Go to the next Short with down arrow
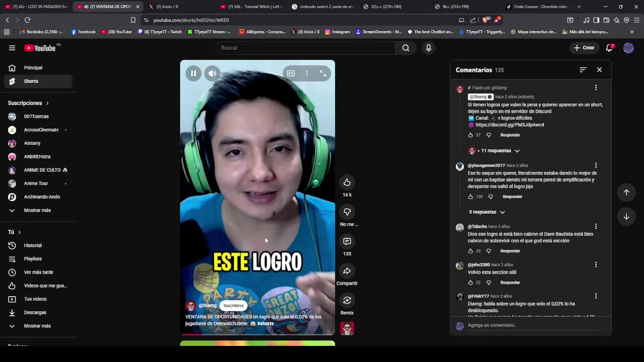Viewport: 644px width, 362px height. click(x=626, y=217)
